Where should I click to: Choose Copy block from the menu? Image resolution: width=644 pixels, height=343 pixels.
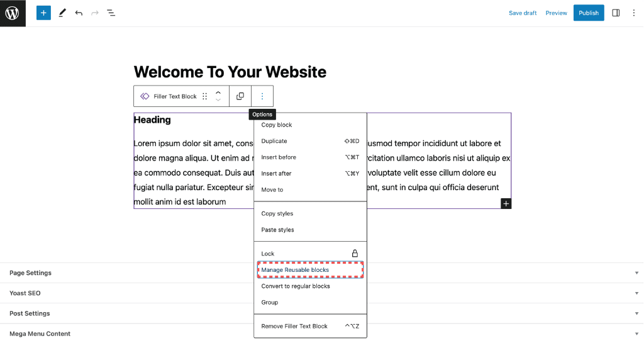point(310,125)
